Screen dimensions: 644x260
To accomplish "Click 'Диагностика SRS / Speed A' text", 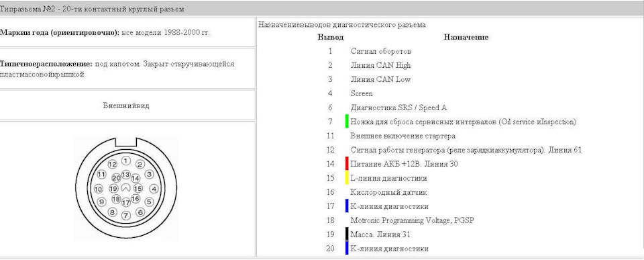I will [x=398, y=107].
